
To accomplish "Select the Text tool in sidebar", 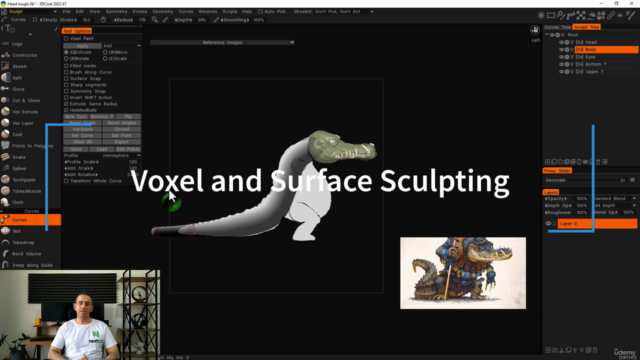I will [16, 231].
